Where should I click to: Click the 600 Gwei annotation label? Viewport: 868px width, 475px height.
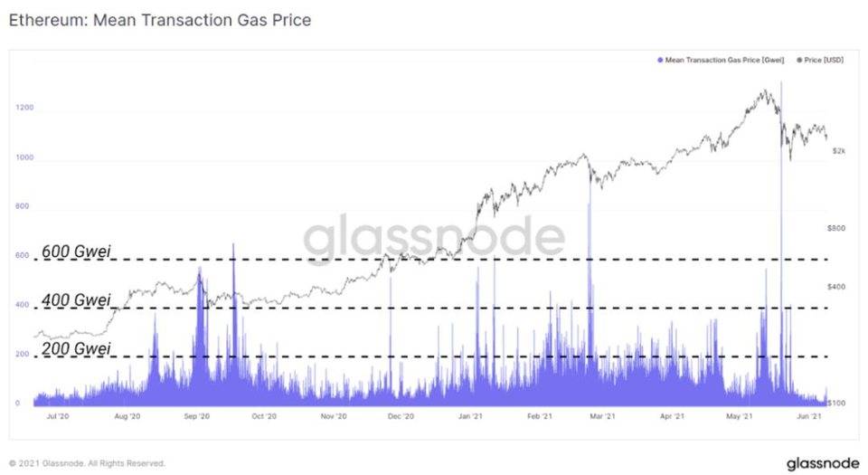(76, 252)
